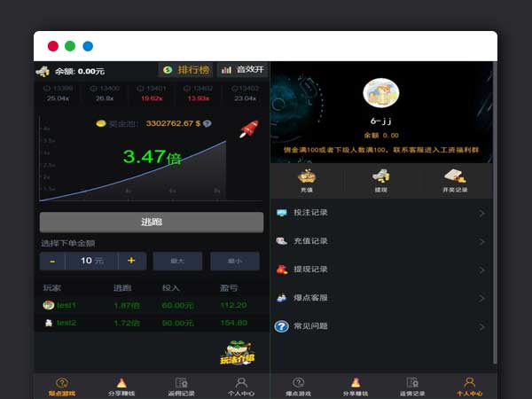
Task: Click the agent icon beside 爆点客服
Action: (282, 298)
